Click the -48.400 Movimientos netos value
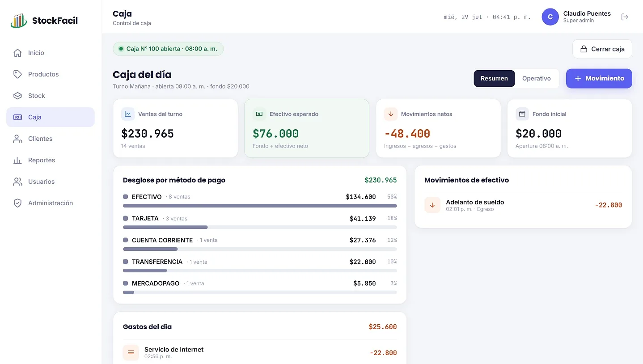This screenshot has width=643, height=364. pos(407,133)
